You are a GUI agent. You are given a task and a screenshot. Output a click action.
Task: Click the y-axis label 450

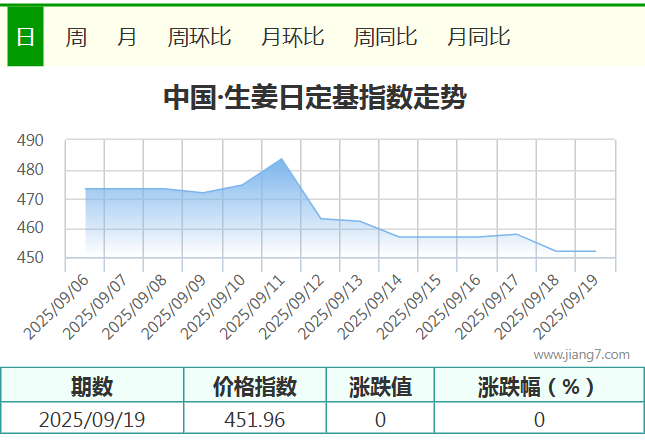(30, 257)
